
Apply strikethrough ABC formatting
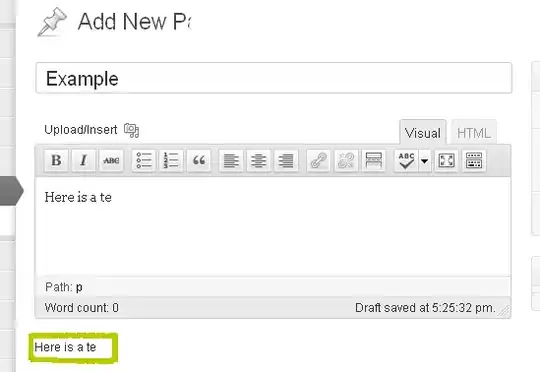pos(111,160)
